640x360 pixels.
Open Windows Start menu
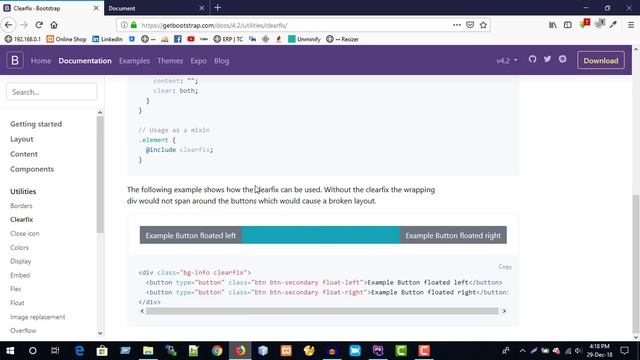click(10, 351)
